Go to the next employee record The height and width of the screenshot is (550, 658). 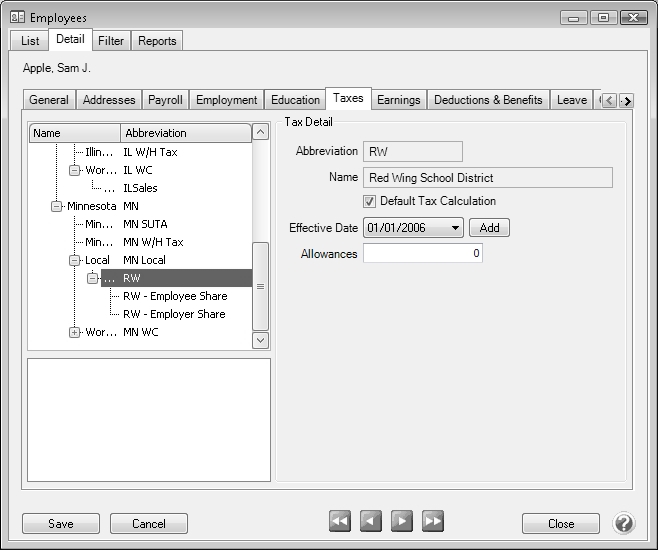tap(402, 521)
